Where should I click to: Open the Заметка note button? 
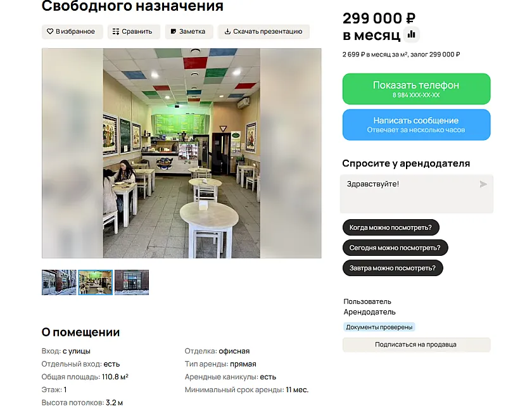coord(189,32)
